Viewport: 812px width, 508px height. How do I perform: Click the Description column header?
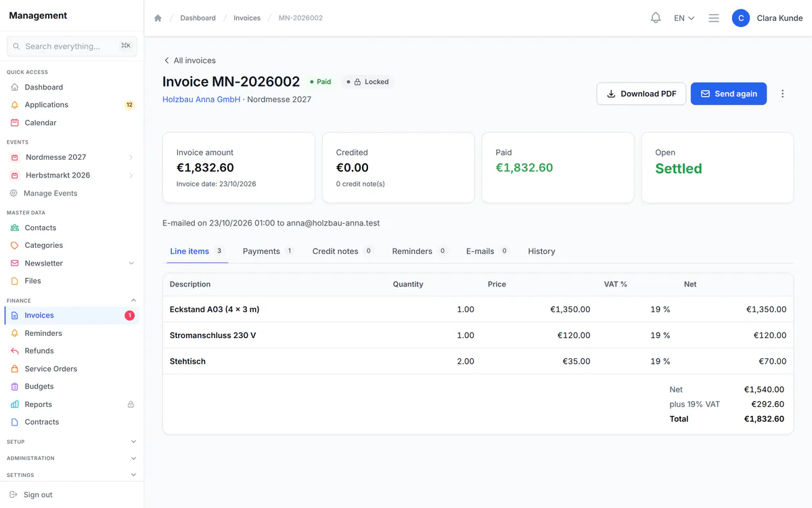(190, 284)
